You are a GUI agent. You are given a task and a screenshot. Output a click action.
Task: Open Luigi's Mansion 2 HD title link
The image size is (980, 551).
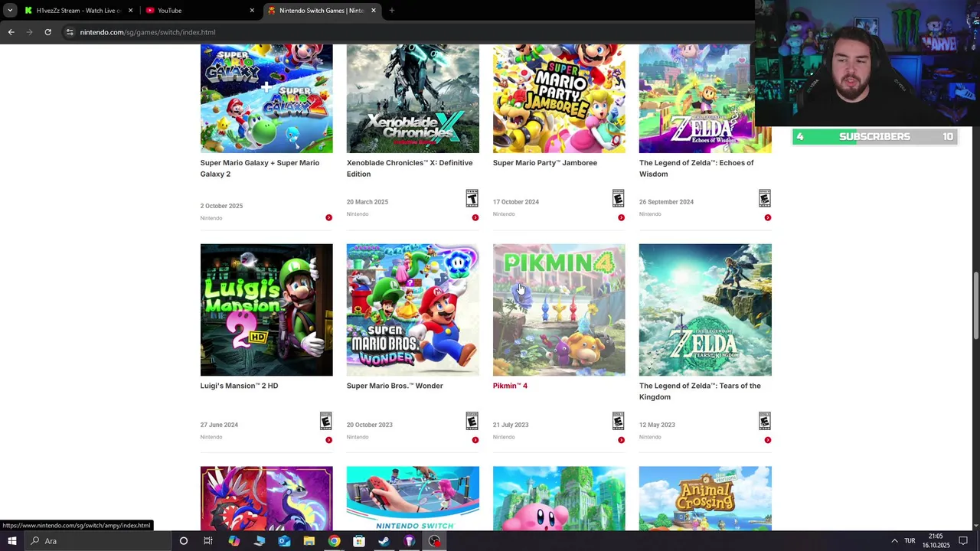coord(239,386)
